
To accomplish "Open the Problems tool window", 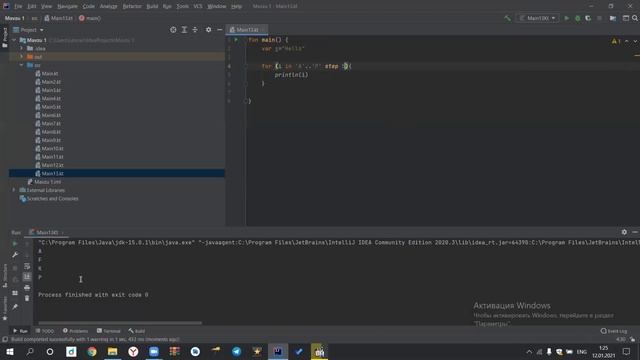I will click(x=76, y=331).
